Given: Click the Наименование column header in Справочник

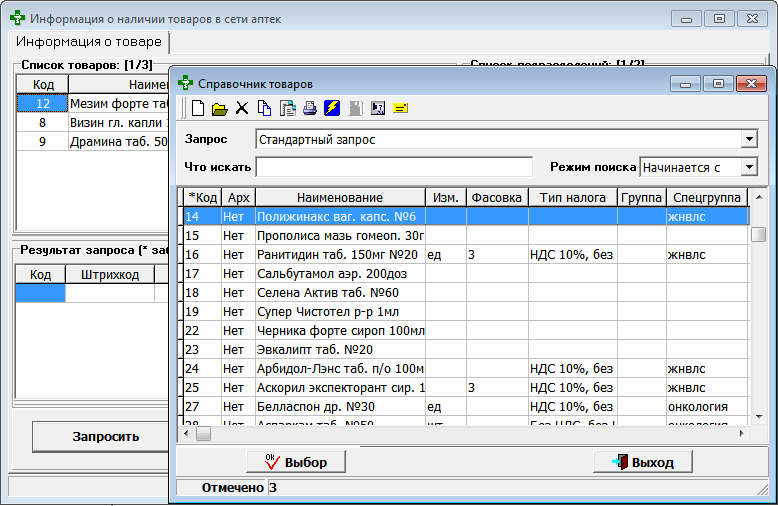Looking at the screenshot, I should coord(339,198).
